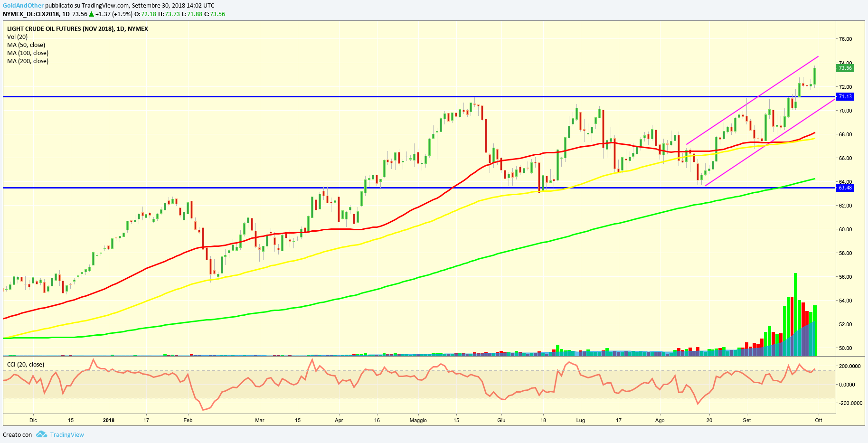Screen dimensions: 868x443
Task: Click the tallest green volume bar
Action: click(x=795, y=314)
